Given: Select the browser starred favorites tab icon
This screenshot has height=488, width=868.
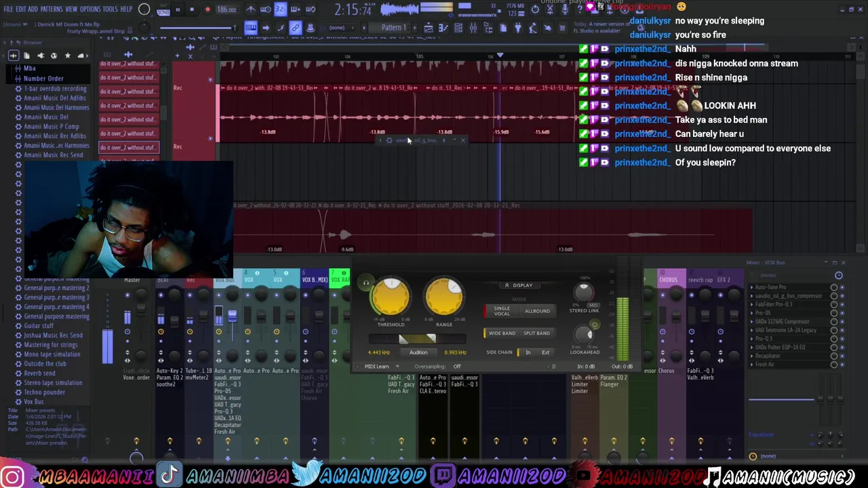Looking at the screenshot, I should 68,56.
